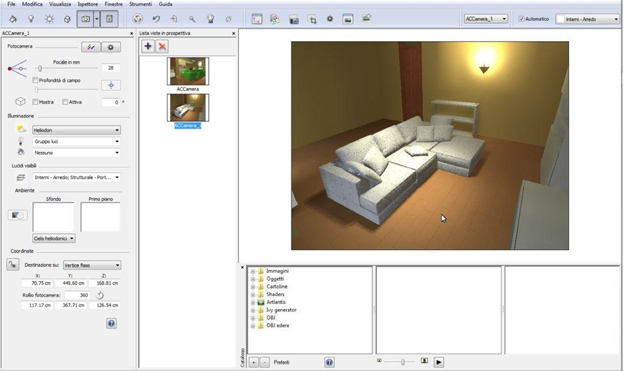The image size is (624, 371).
Task: Select the ACCamera view thumbnail
Action: (x=188, y=71)
